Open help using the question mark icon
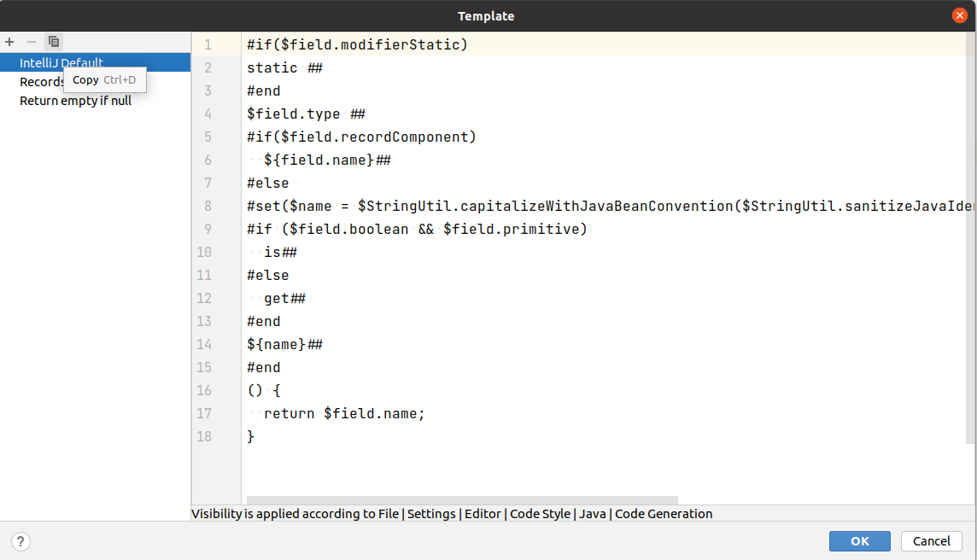The height and width of the screenshot is (560, 977). pyautogui.click(x=20, y=540)
